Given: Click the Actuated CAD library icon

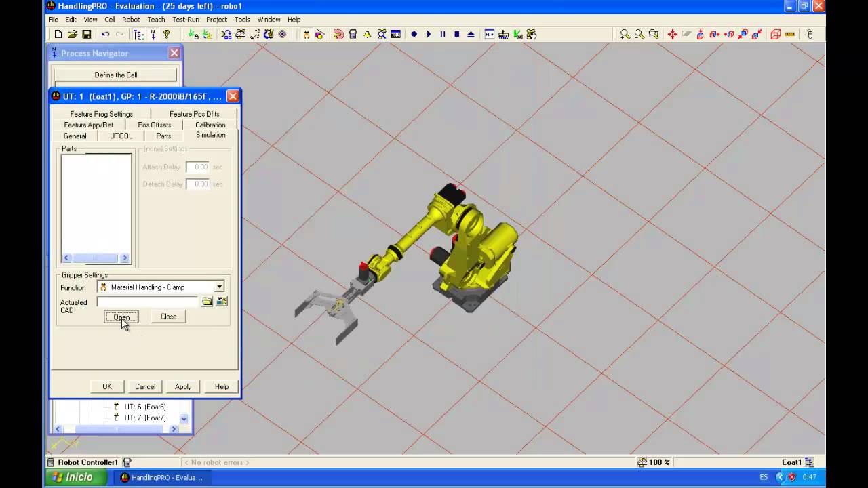Looking at the screenshot, I should click(x=222, y=302).
